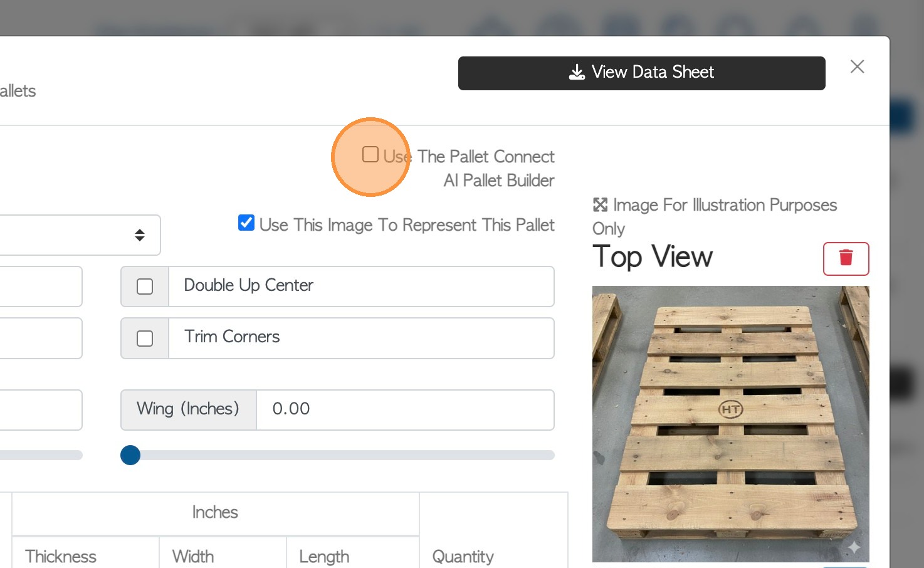
Task: Click the expand icon beside Image For Illustration
Action: point(600,205)
